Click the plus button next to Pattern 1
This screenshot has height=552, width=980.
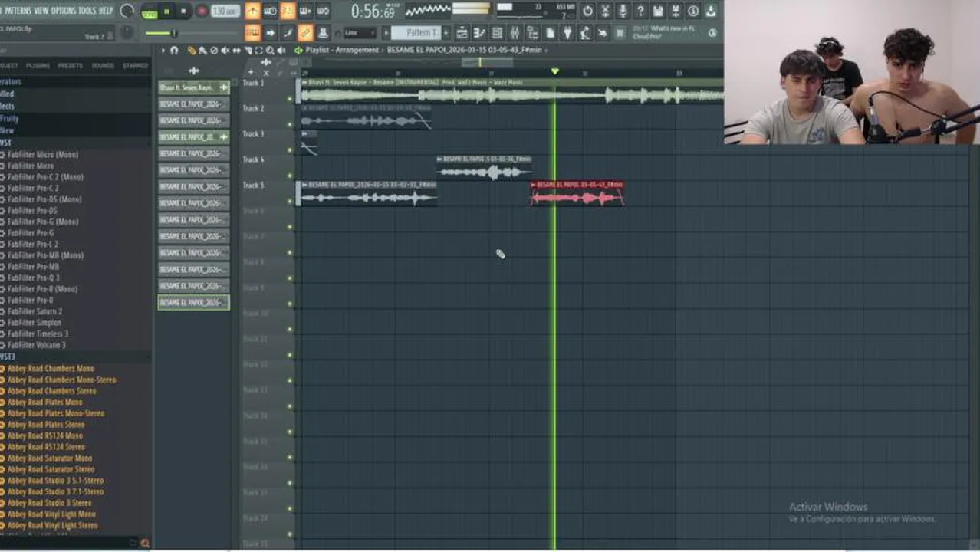tap(446, 32)
